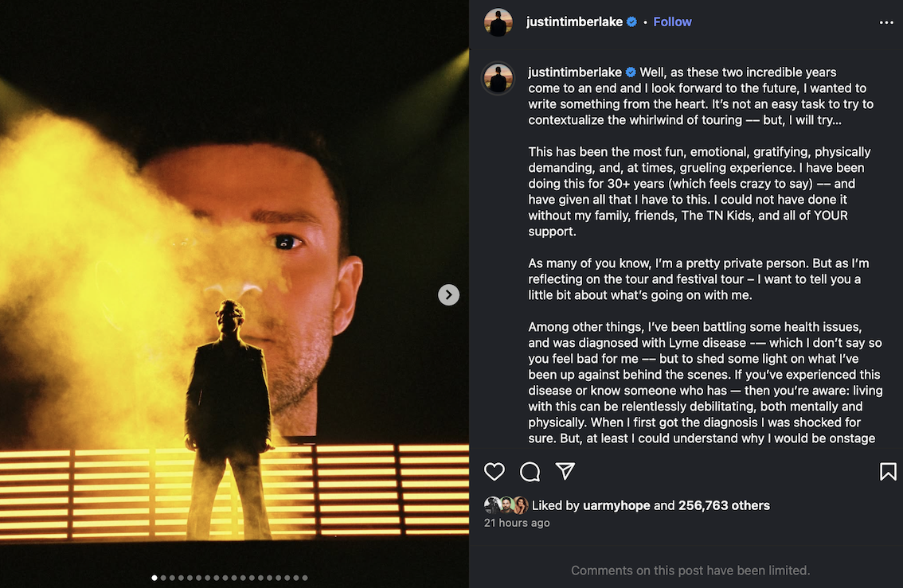Click the liker avatars next to 'Liked by'

[x=506, y=505]
